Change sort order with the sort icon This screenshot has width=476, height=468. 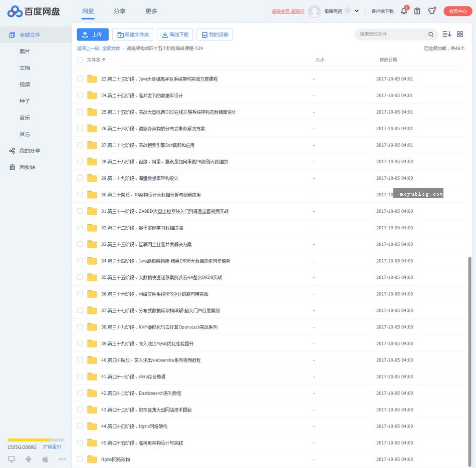446,34
